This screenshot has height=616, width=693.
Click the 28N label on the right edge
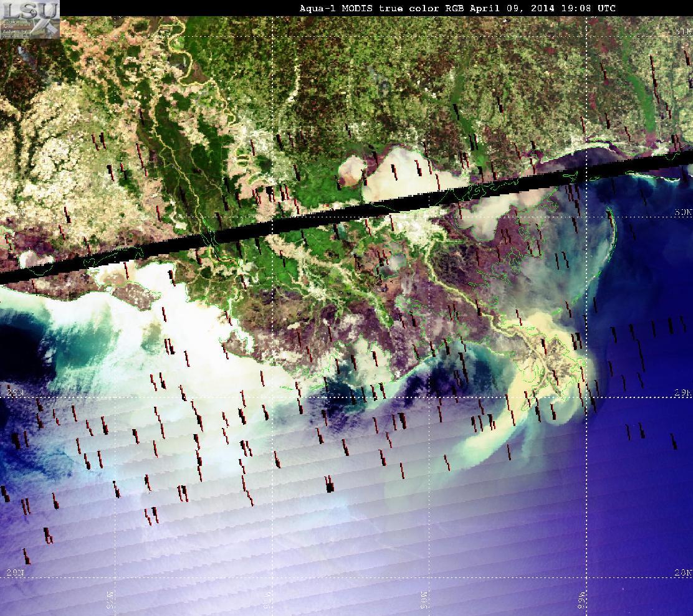point(683,573)
